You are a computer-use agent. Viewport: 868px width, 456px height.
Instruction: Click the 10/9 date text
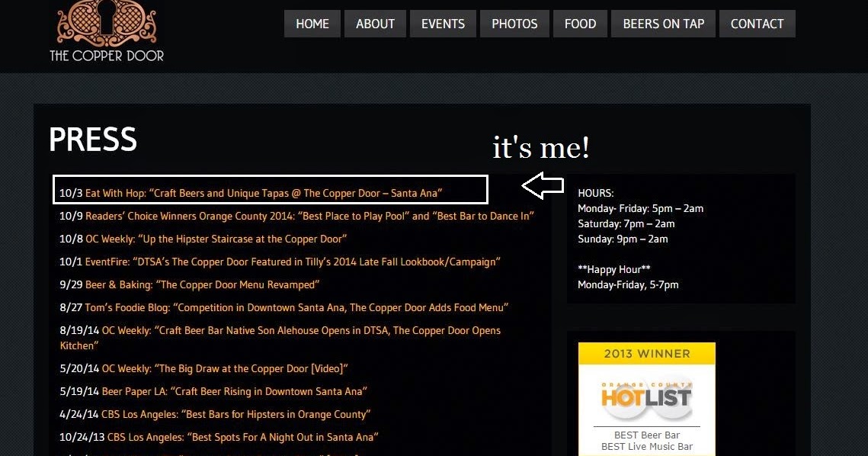coord(71,216)
